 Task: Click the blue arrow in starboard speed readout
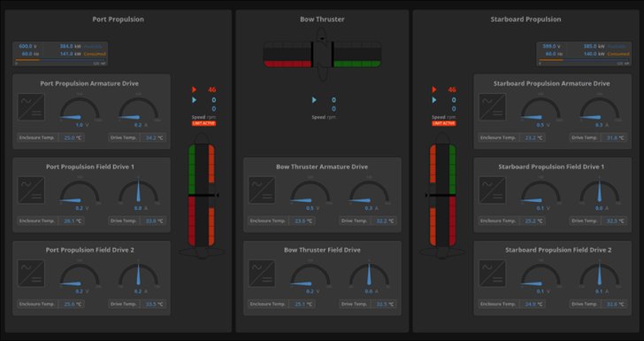click(x=434, y=100)
